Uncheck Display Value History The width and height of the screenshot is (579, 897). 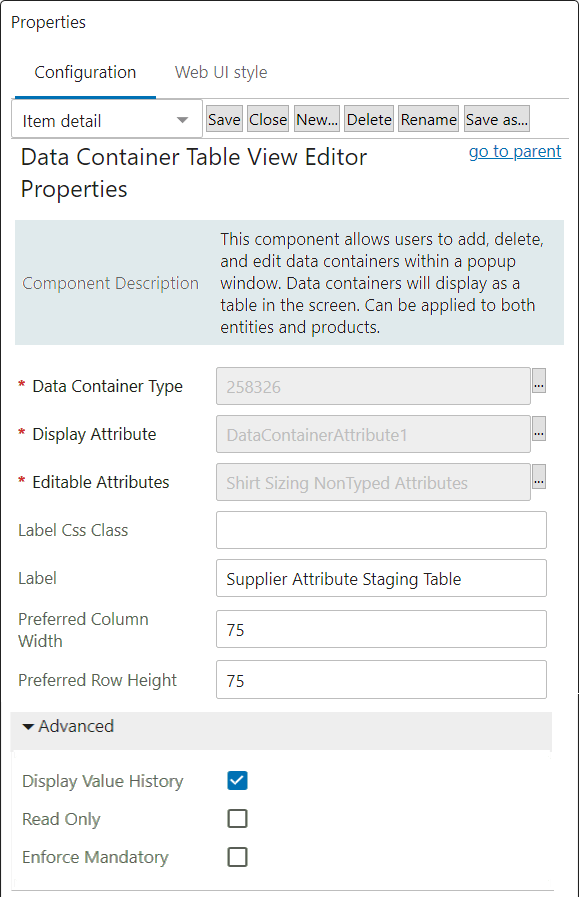[237, 781]
